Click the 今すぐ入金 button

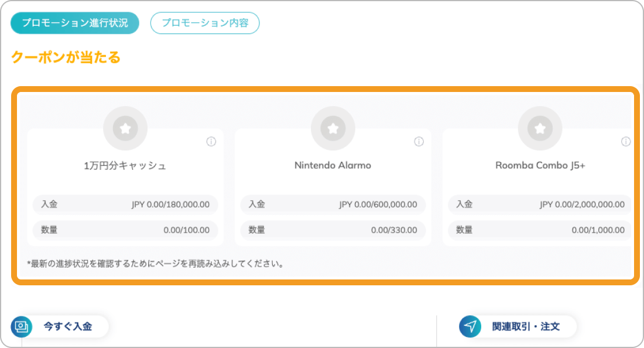point(60,327)
